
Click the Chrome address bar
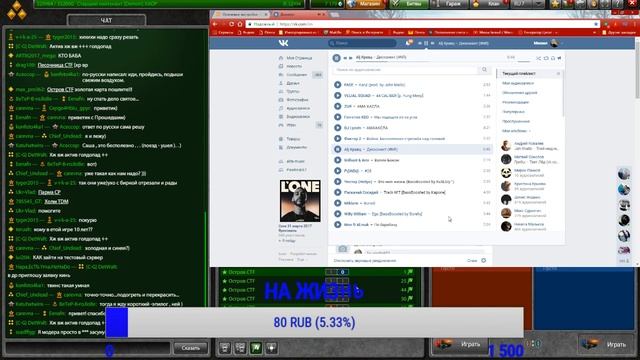click(x=420, y=24)
